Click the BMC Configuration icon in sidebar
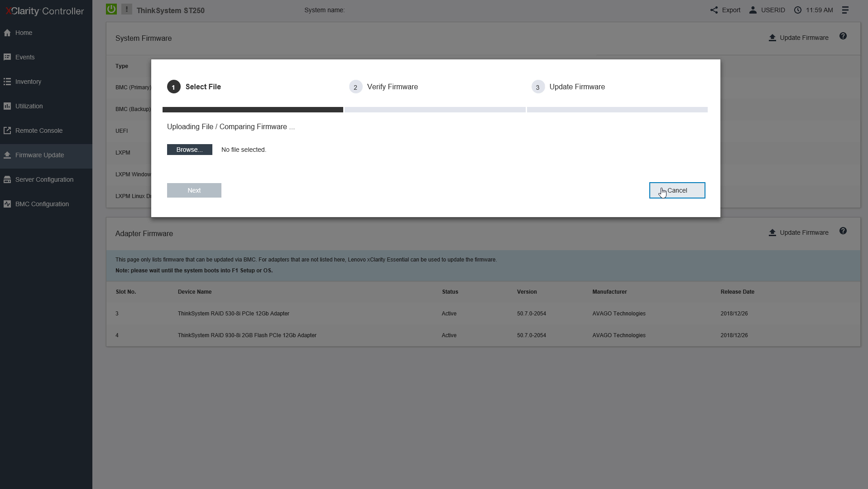The image size is (868, 489). [x=7, y=204]
